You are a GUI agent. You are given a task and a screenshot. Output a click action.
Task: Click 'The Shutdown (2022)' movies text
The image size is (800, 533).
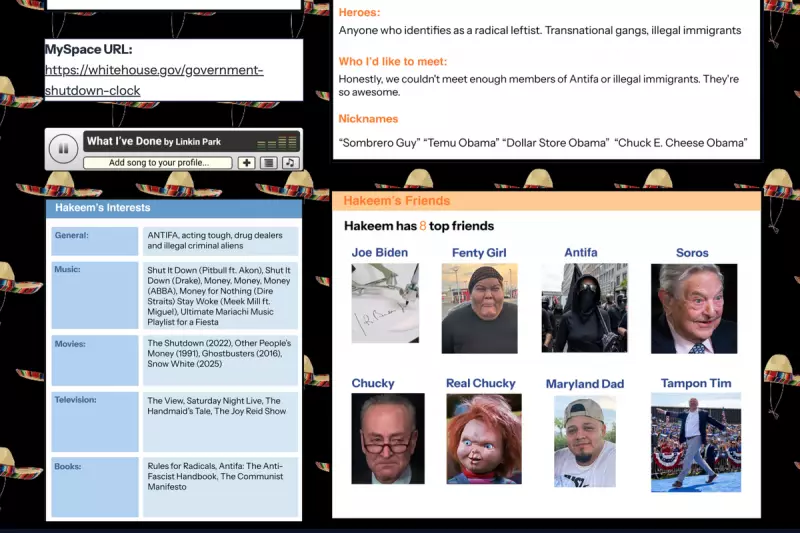tap(189, 343)
